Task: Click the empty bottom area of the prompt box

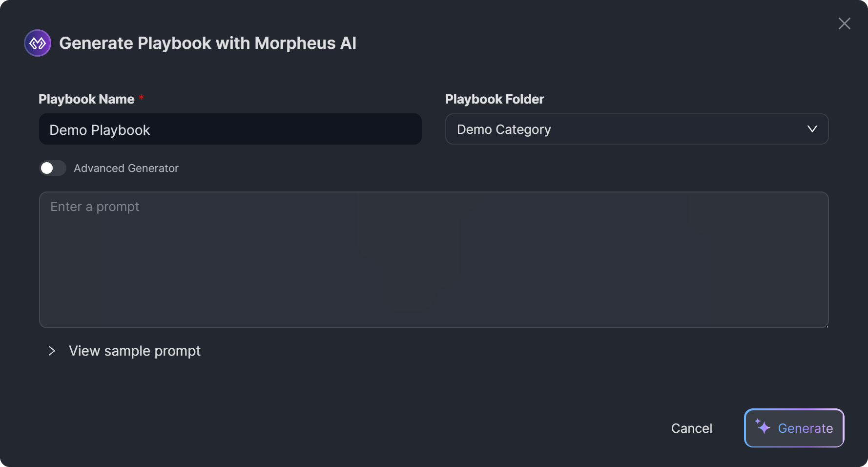Action: click(x=434, y=308)
